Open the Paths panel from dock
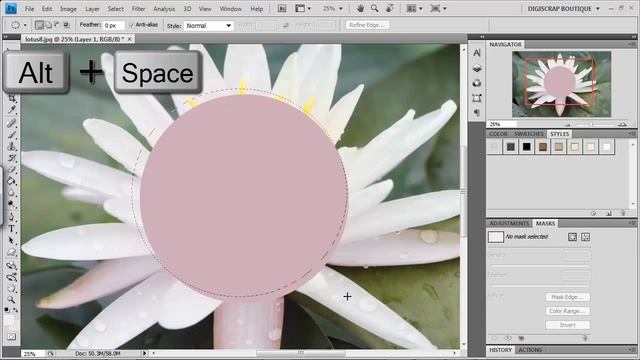The image size is (640, 360). [477, 98]
